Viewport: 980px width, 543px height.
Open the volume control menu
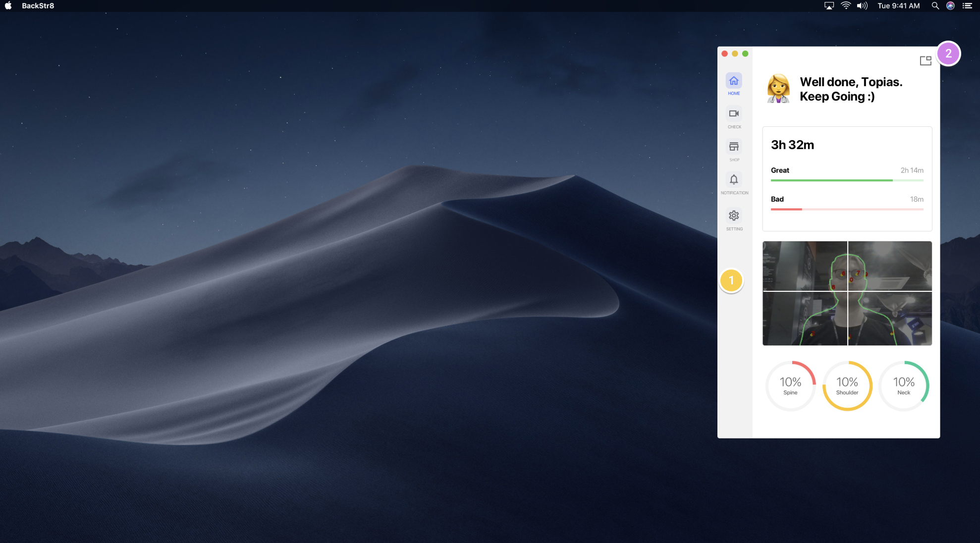862,6
